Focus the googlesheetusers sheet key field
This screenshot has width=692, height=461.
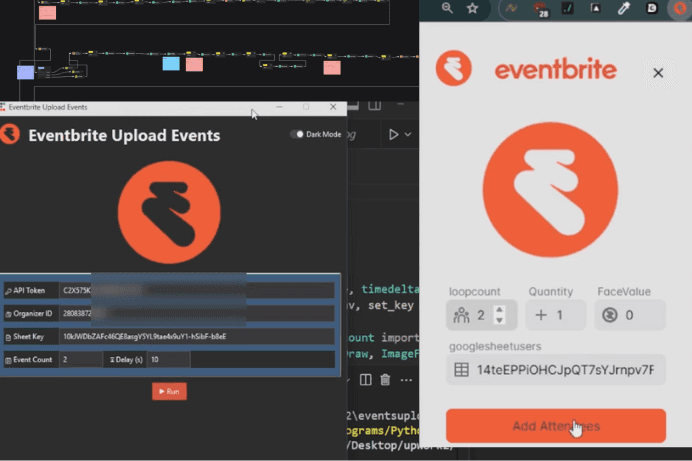(x=556, y=370)
